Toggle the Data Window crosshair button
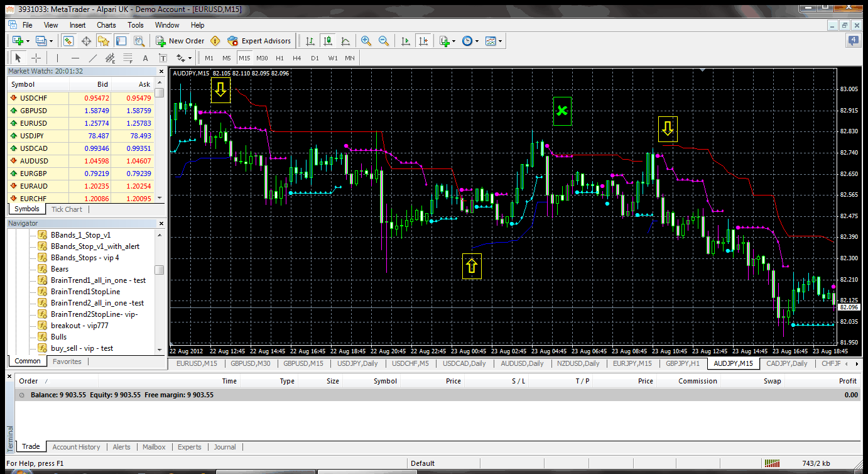The image size is (868, 474). [x=87, y=41]
